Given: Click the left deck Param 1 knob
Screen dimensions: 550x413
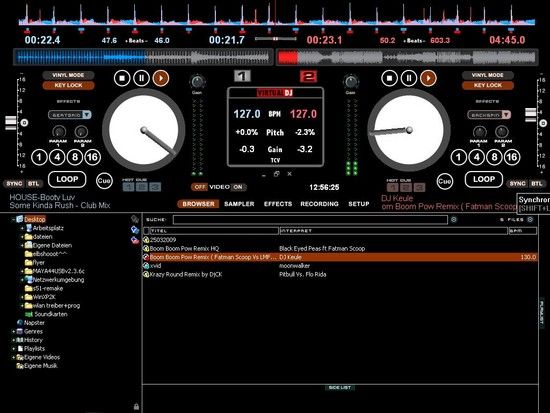Looking at the screenshot, I should 59,132.
